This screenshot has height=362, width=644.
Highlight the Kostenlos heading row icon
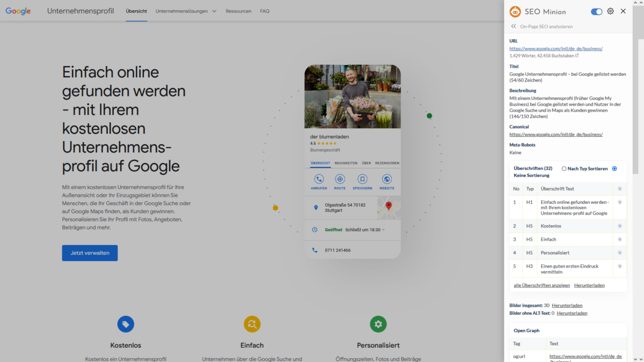pyautogui.click(x=620, y=226)
